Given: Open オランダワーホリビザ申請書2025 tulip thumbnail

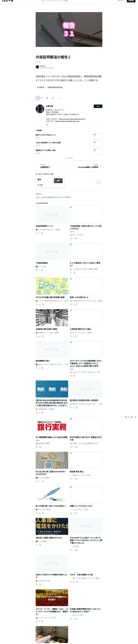Looking at the screenshot, I should (x=52, y=598).
